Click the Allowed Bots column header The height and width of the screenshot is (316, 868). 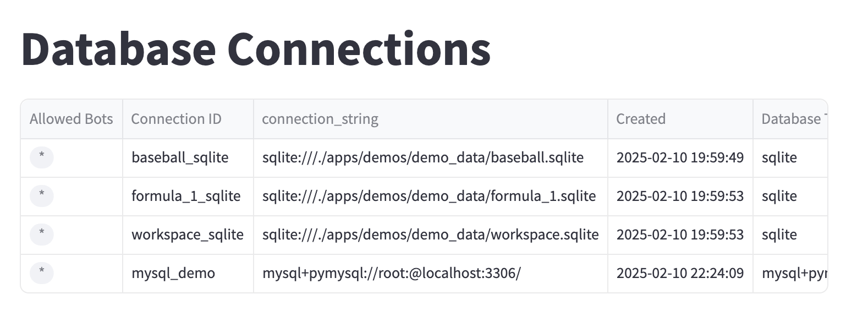pos(72,119)
